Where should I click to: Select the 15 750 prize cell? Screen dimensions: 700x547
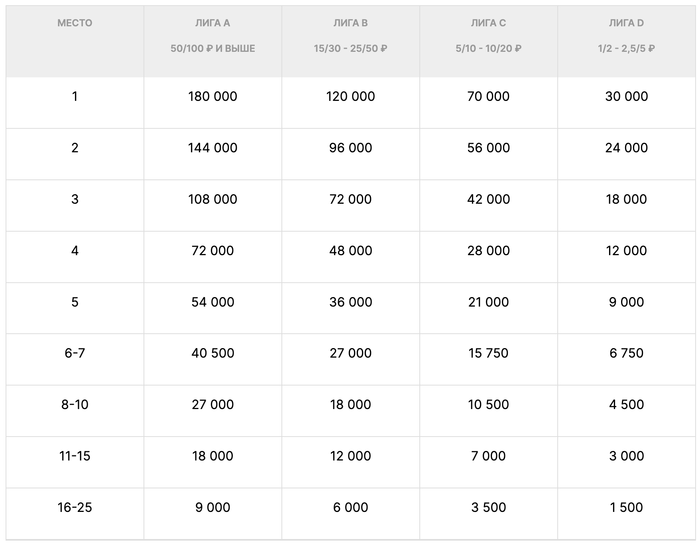coord(488,353)
